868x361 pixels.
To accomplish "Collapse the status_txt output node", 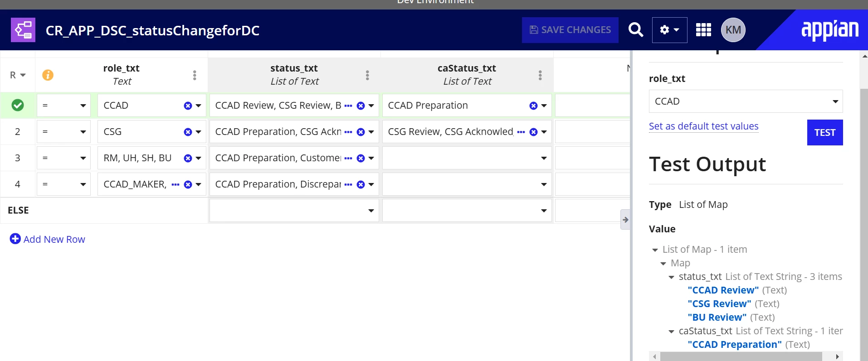I will tap(671, 277).
